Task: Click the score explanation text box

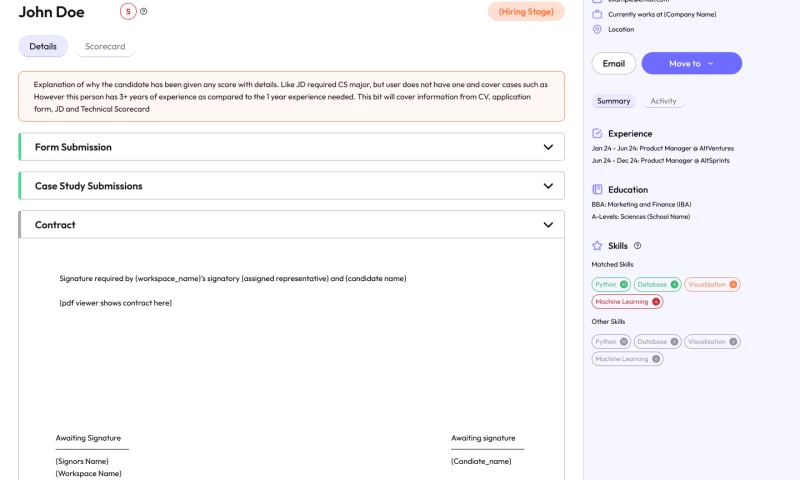Action: pos(292,96)
